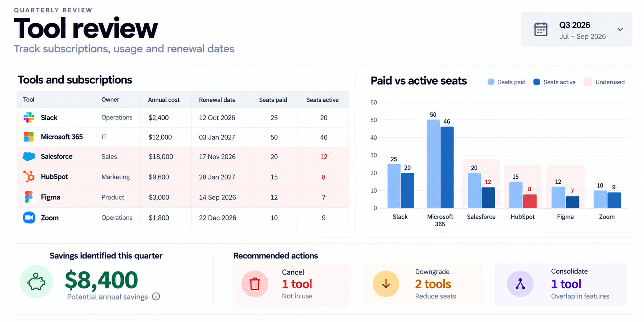The image size is (644, 322).
Task: Click the $18,000 annual cost cell
Action: point(161,157)
